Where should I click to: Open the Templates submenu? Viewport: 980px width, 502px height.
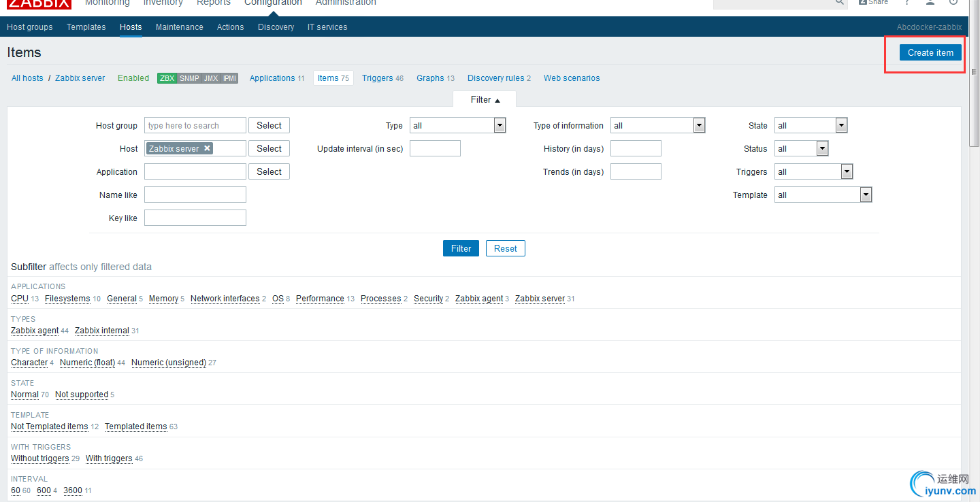click(x=86, y=27)
